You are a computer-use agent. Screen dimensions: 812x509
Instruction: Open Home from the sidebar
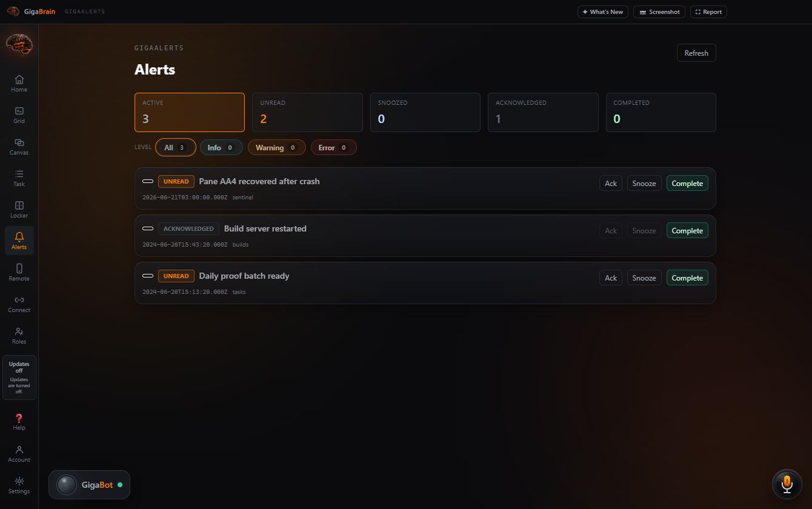(19, 84)
